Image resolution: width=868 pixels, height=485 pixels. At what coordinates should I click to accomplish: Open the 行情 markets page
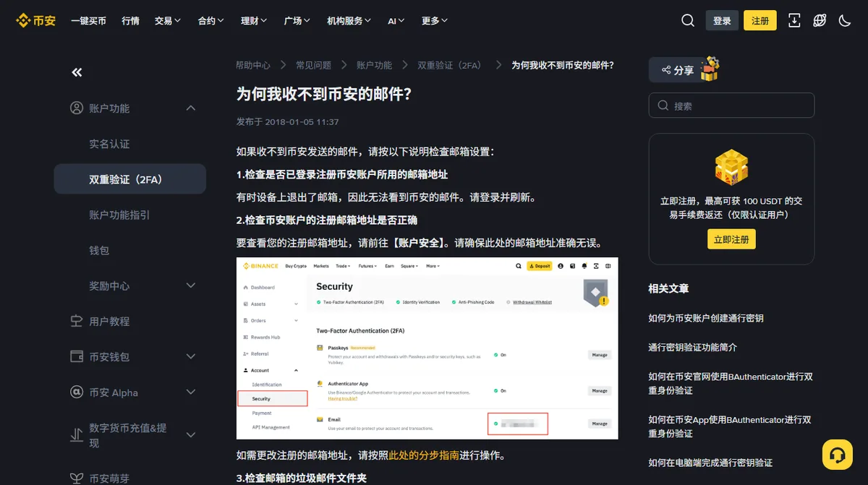coord(130,21)
